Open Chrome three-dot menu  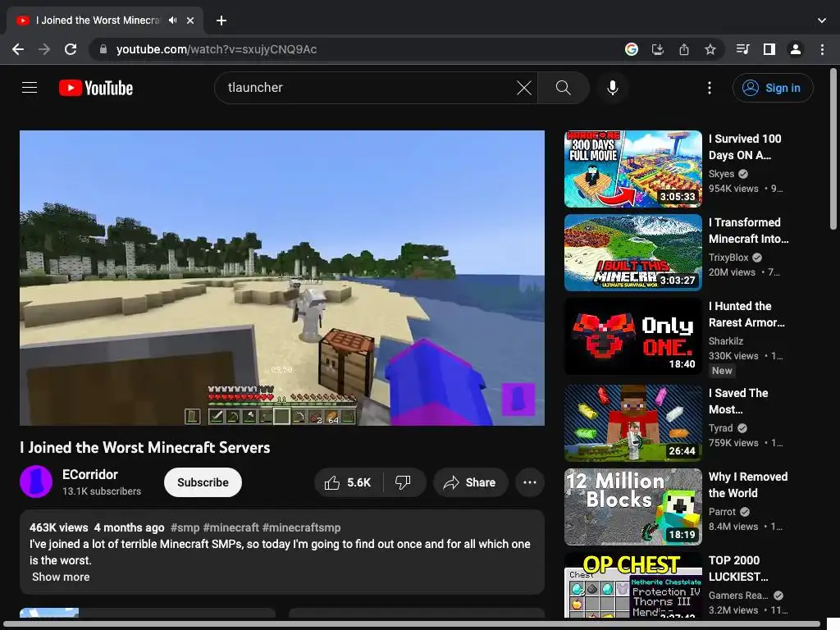(822, 49)
